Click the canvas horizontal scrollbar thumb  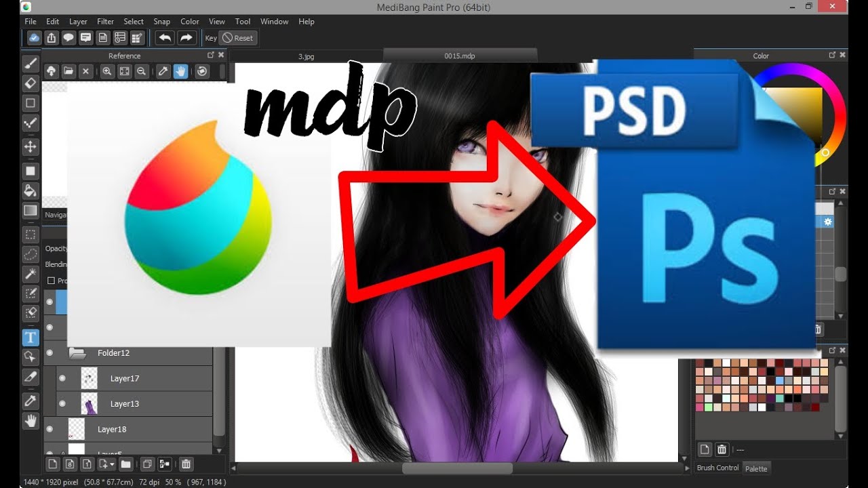[x=457, y=468]
